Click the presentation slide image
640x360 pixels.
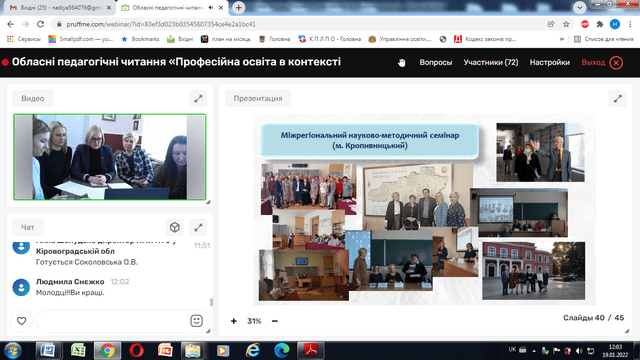coord(424,209)
